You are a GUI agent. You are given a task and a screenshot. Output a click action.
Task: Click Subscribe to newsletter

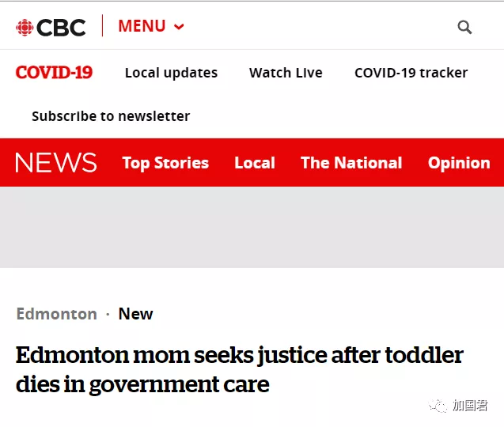(x=111, y=116)
